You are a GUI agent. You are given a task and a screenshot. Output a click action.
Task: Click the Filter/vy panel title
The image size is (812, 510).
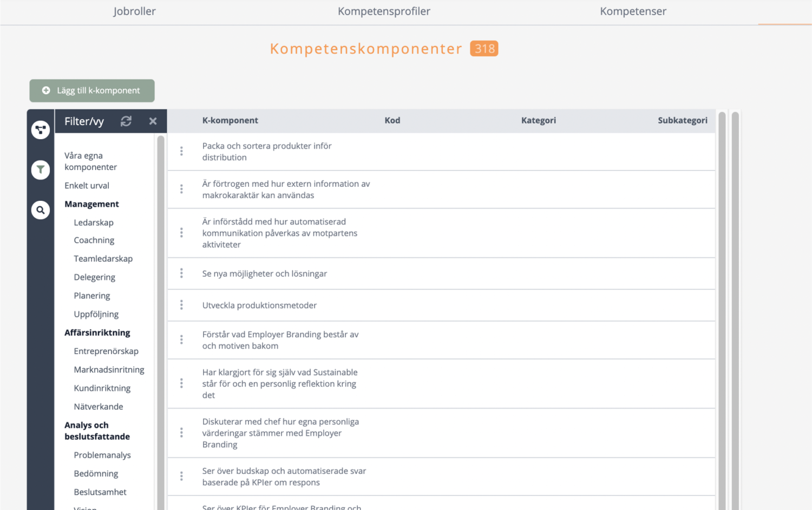pyautogui.click(x=84, y=121)
